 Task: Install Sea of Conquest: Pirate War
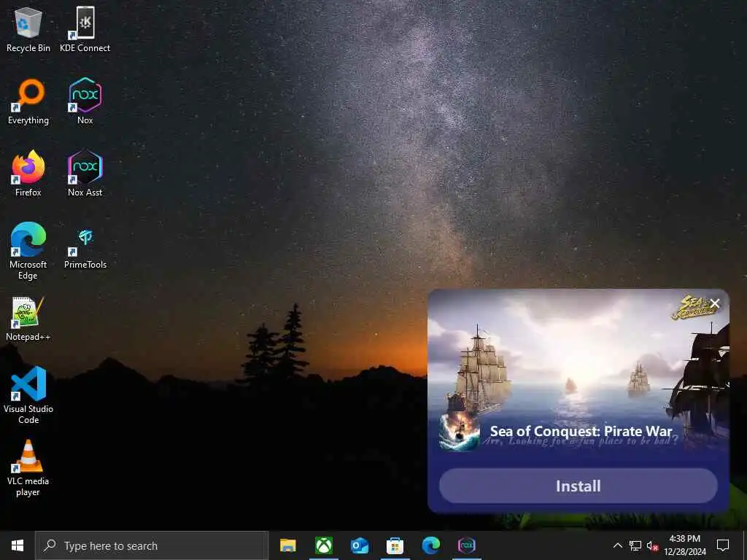(x=578, y=486)
